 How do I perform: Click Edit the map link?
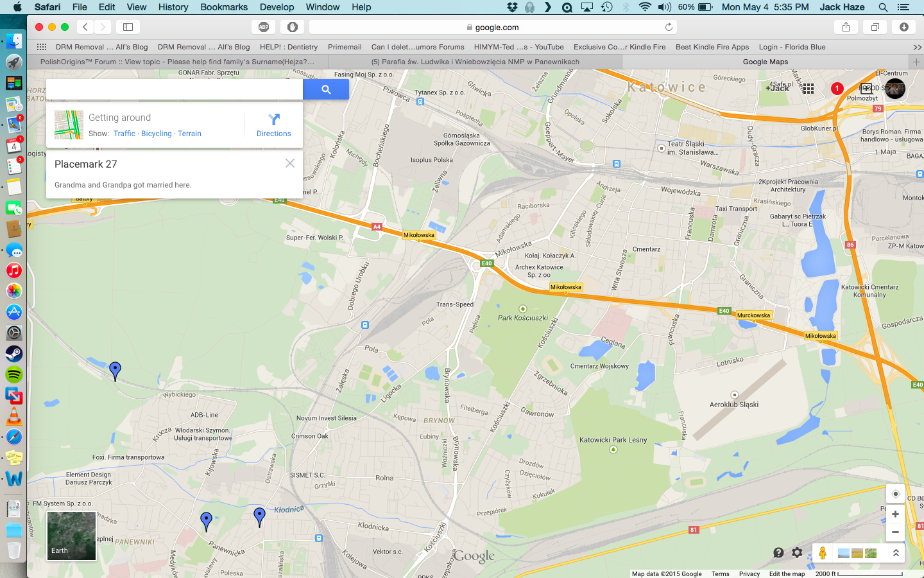pos(787,574)
